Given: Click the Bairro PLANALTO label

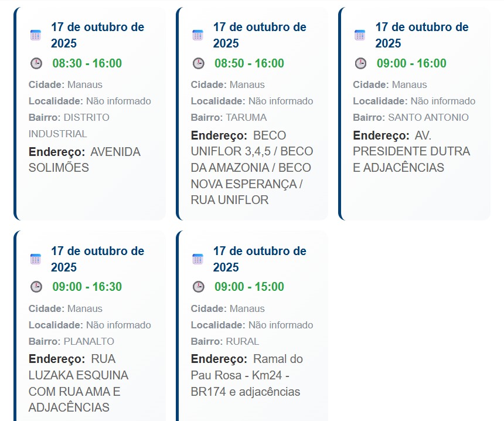Looking at the screenshot, I should coord(71,341).
